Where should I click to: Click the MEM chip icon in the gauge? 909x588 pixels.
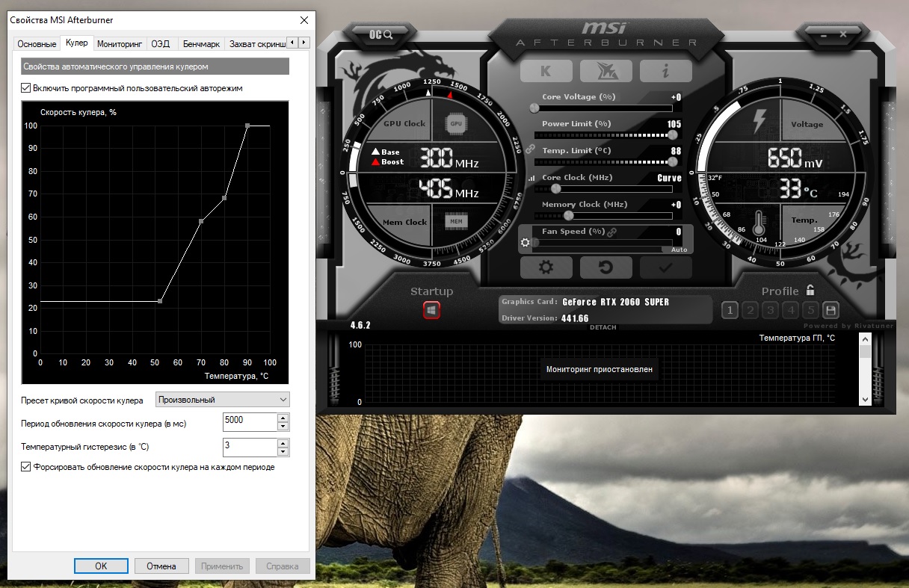pos(455,221)
